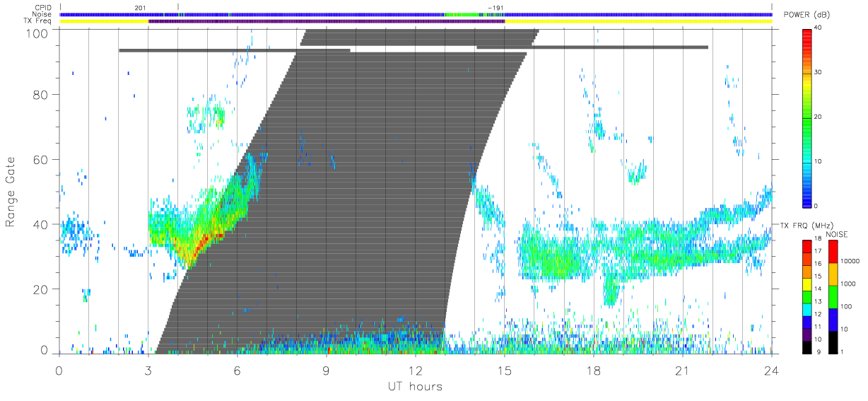Click the 30 label on POWER scale
This screenshot has height=401, width=868.
[818, 72]
